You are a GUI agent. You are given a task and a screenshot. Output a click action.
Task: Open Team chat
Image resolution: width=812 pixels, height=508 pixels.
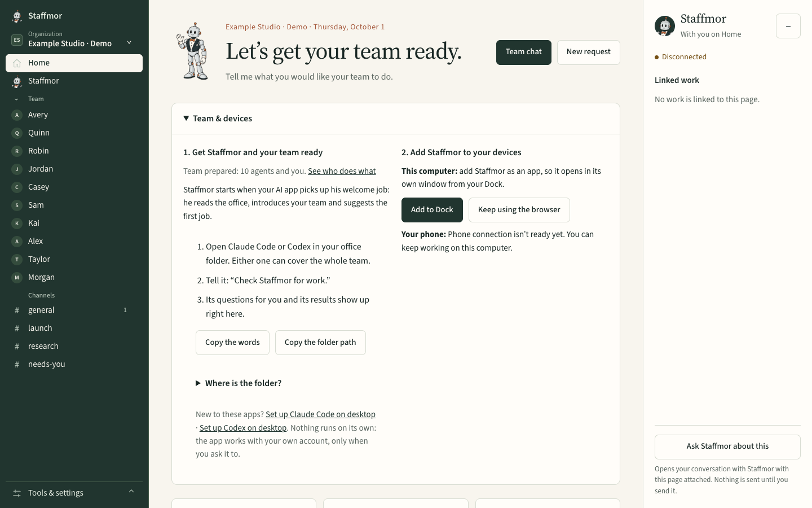pos(524,52)
